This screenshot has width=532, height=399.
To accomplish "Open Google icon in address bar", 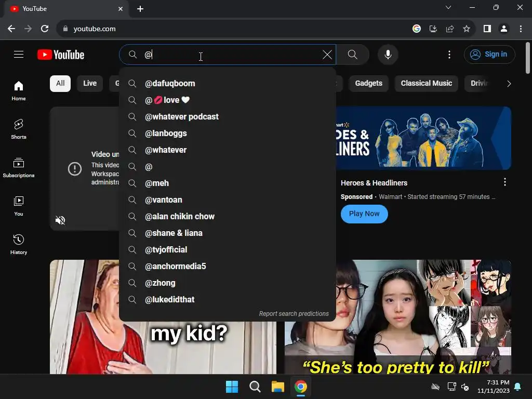I will [416, 29].
